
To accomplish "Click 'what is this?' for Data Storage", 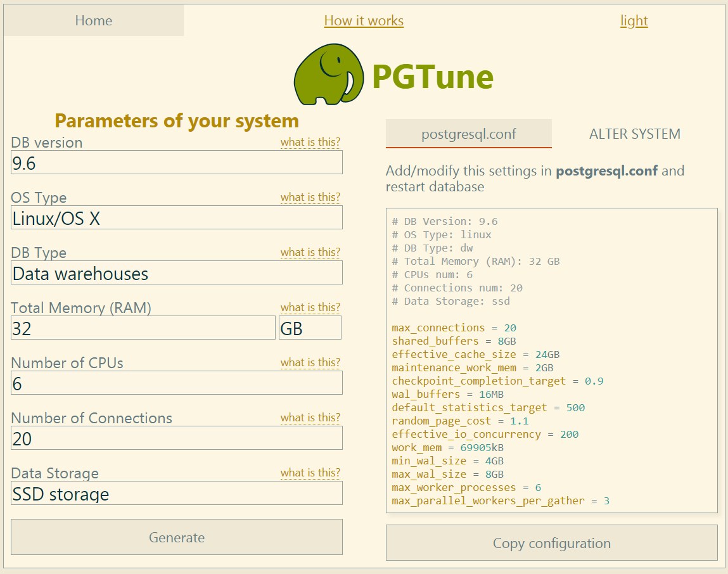I will tap(310, 472).
